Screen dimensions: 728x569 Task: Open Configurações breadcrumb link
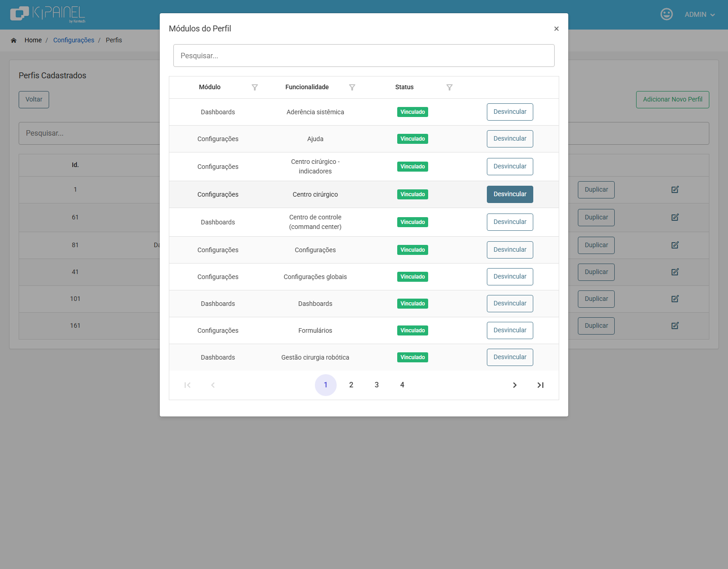74,40
